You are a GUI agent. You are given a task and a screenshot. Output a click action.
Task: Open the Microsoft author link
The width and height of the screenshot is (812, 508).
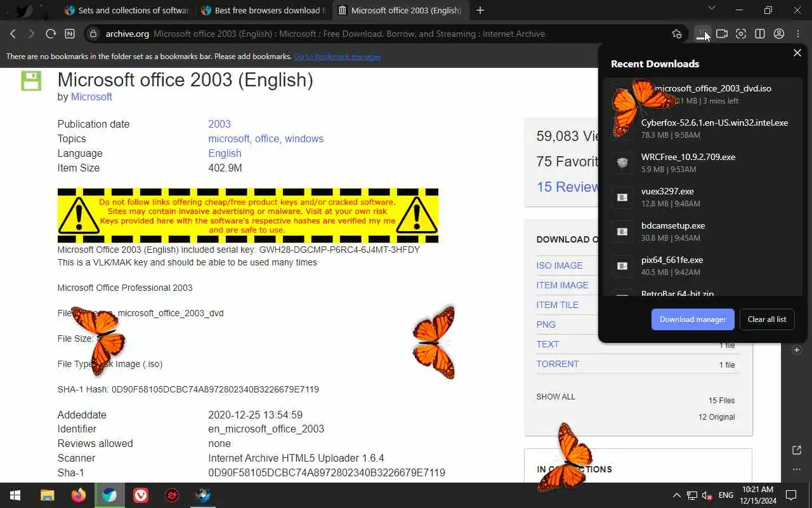coord(91,97)
